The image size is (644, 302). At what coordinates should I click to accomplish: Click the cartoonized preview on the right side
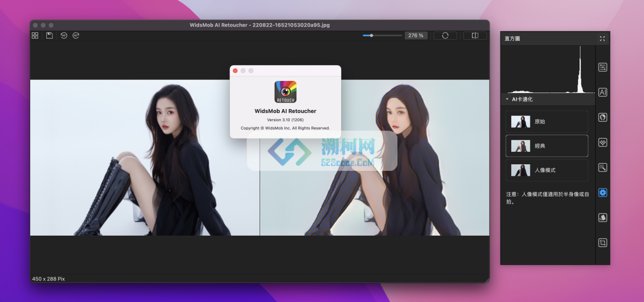374,157
